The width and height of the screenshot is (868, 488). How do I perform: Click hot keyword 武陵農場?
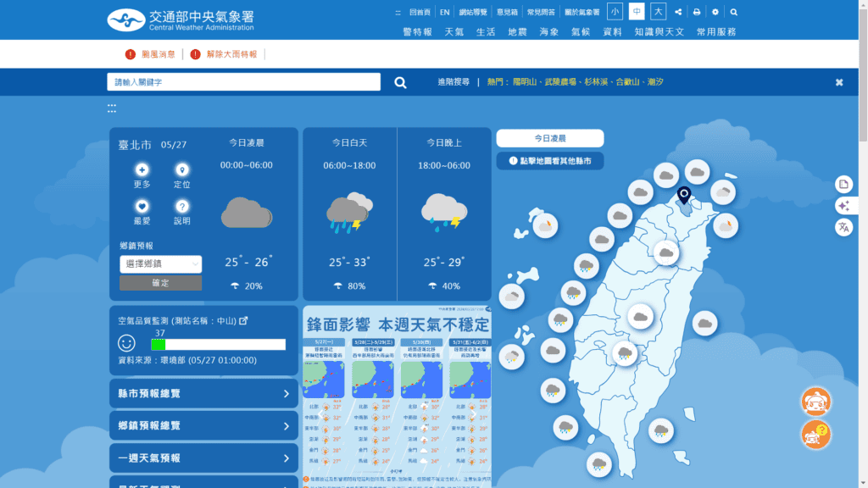click(x=560, y=82)
